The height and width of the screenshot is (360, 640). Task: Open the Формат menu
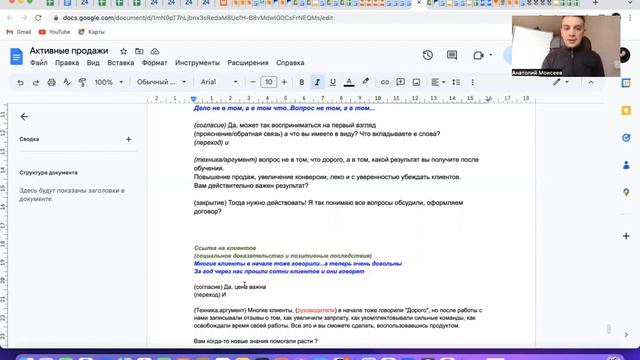pyautogui.click(x=154, y=63)
